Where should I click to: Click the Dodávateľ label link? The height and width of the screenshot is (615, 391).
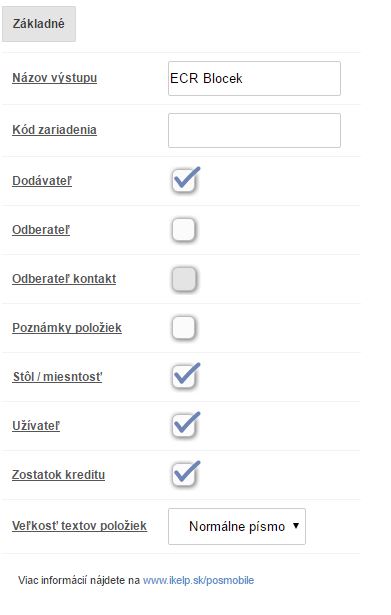click(x=42, y=181)
